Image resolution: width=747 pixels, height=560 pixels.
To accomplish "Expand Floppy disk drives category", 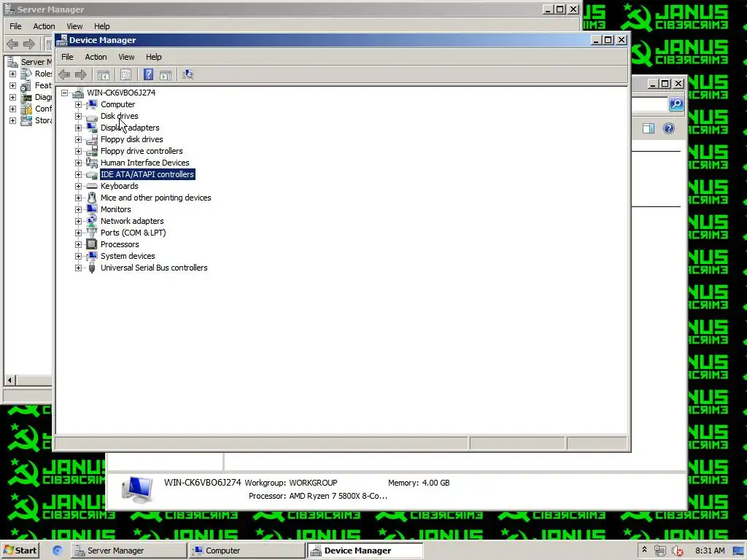I will (x=78, y=139).
